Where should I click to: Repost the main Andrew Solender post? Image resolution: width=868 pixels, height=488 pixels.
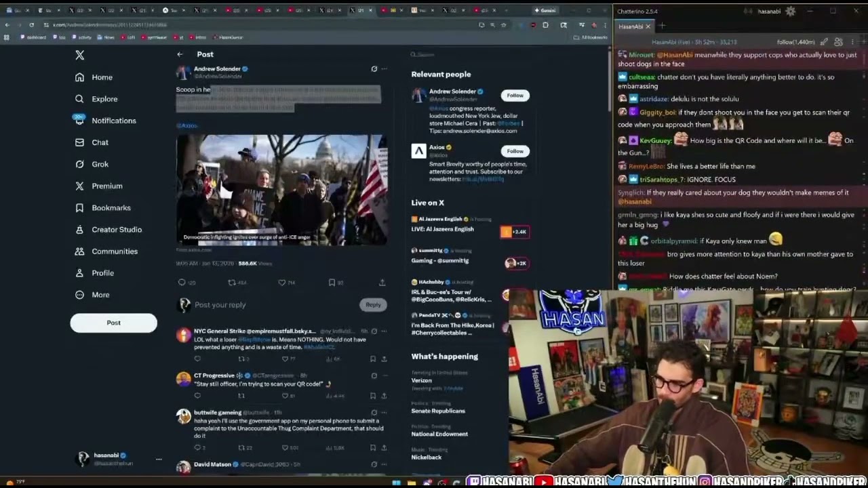click(x=231, y=283)
